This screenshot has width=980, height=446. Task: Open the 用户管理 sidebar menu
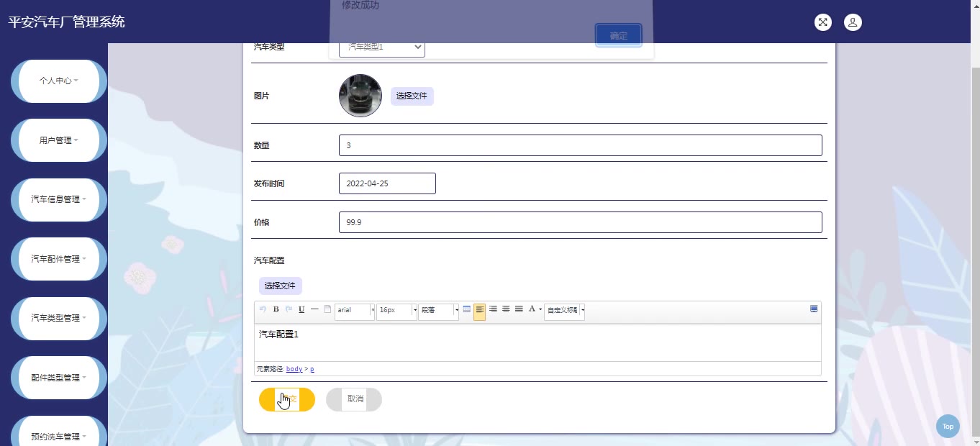(58, 140)
